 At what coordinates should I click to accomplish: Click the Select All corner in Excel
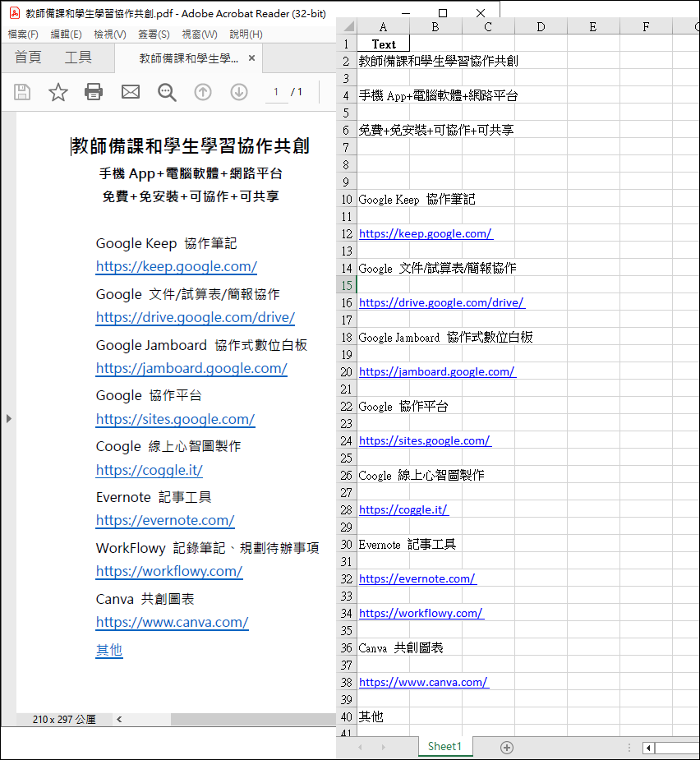[347, 26]
